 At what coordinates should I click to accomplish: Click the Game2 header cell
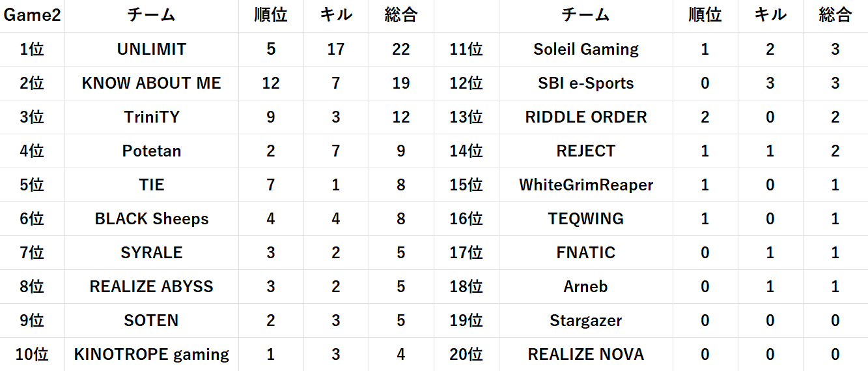coord(32,16)
